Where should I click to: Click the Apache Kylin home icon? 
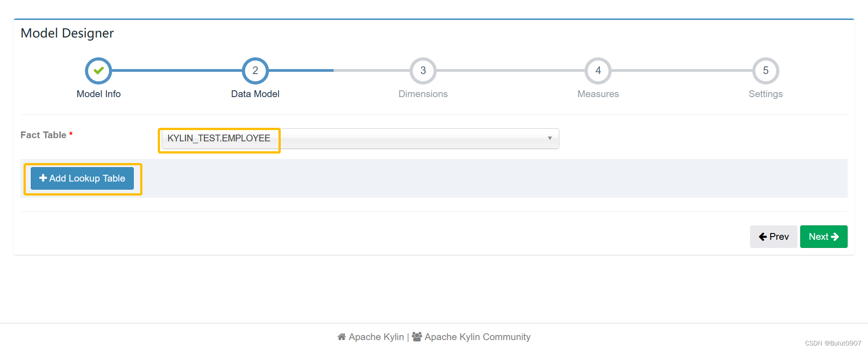click(x=342, y=337)
